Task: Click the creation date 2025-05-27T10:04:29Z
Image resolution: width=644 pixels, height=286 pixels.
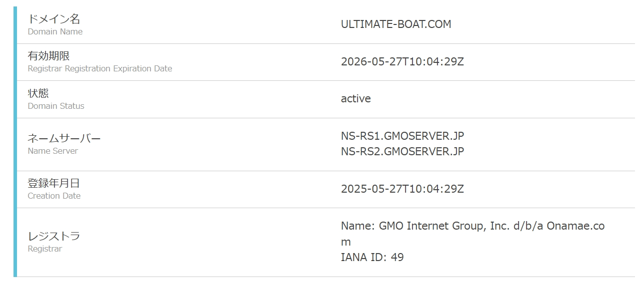Action: pyautogui.click(x=402, y=189)
